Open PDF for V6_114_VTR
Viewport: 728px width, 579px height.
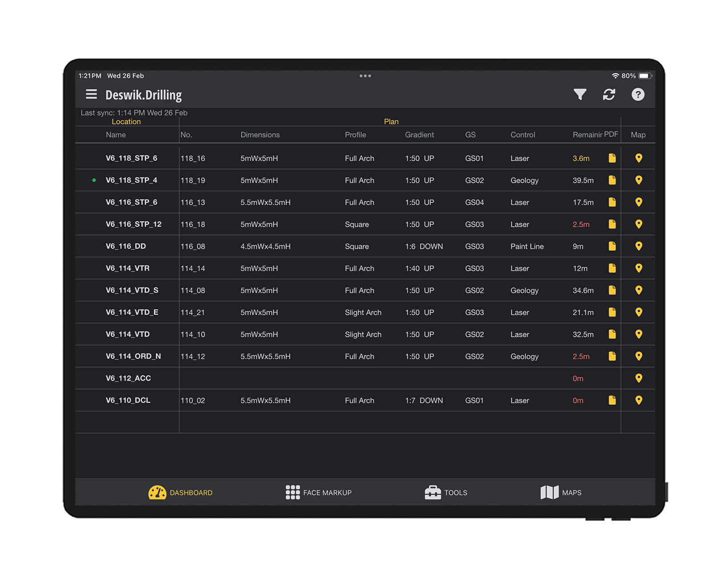click(x=612, y=268)
